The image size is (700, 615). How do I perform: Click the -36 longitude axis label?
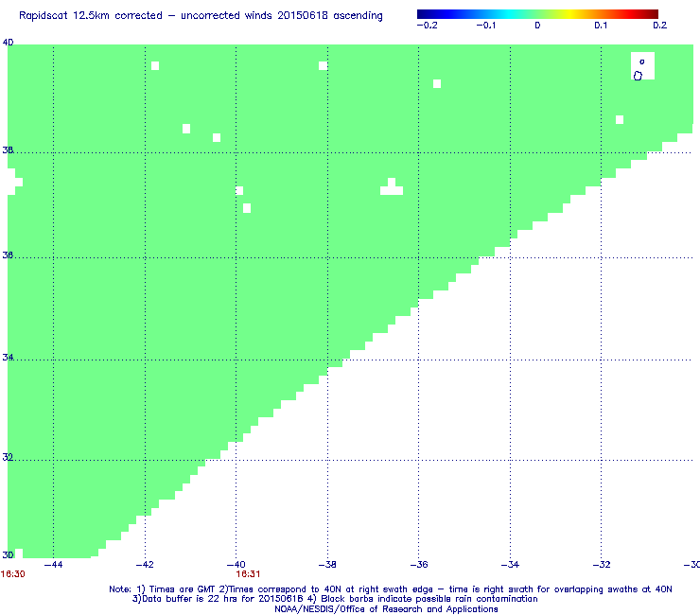point(419,565)
